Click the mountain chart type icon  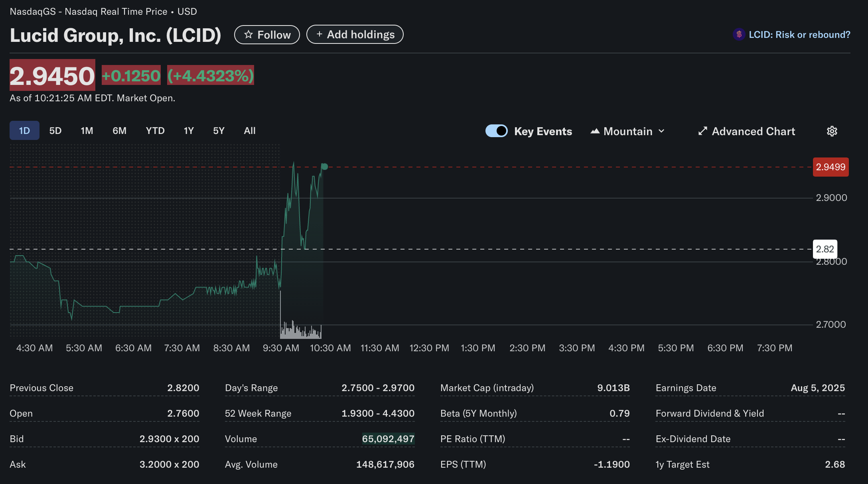(x=595, y=131)
